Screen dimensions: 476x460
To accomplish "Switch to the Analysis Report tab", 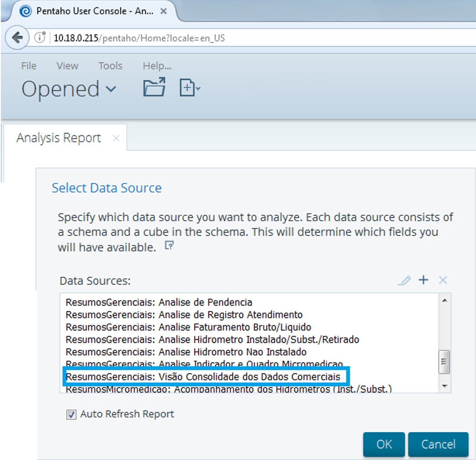I will [57, 137].
